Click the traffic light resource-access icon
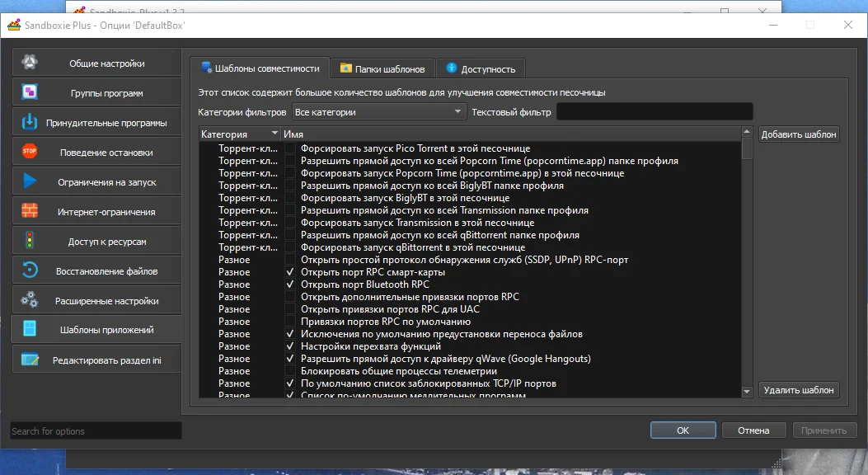 30,240
